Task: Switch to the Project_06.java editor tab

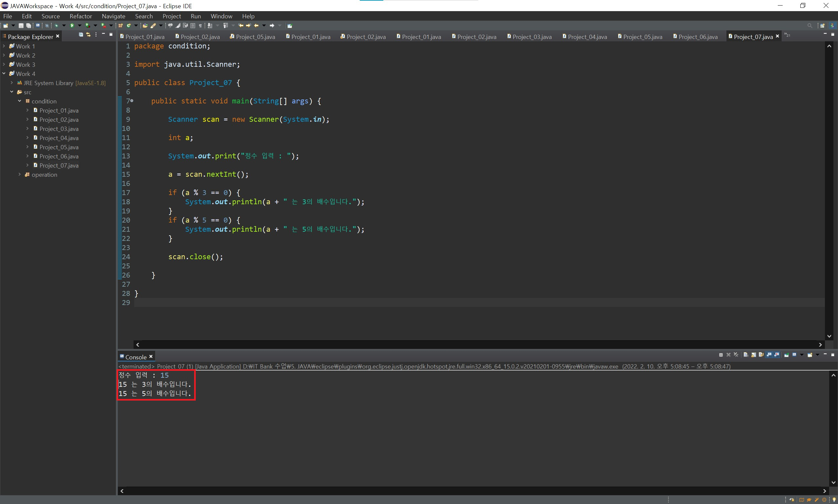Action: [x=697, y=37]
